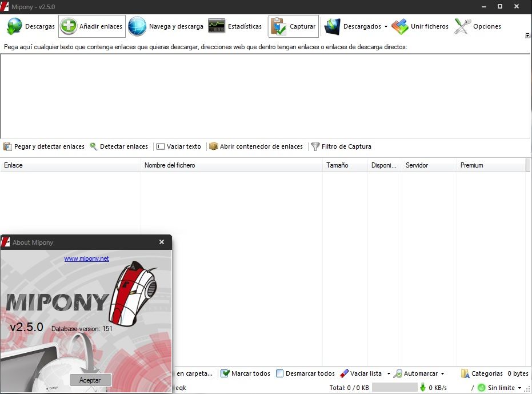This screenshot has width=532, height=394.
Task: Click the 'Database version: 151' text
Action: coord(82,329)
